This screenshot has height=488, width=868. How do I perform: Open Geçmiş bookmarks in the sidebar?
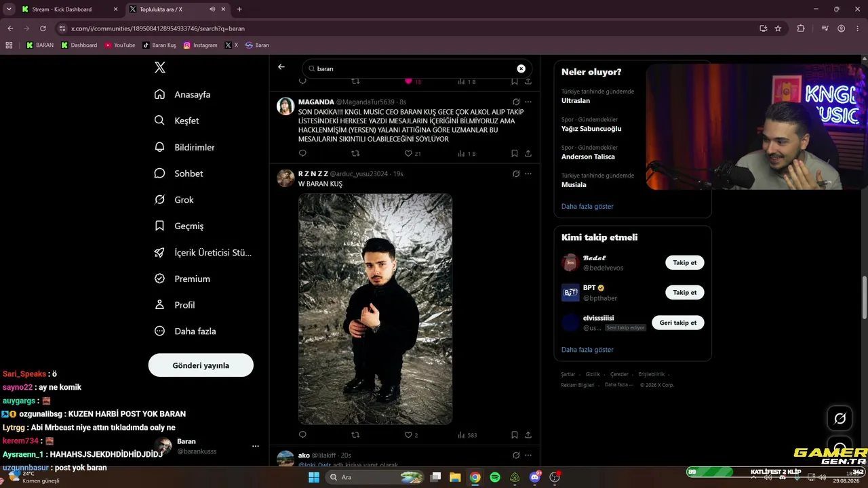[x=179, y=226]
